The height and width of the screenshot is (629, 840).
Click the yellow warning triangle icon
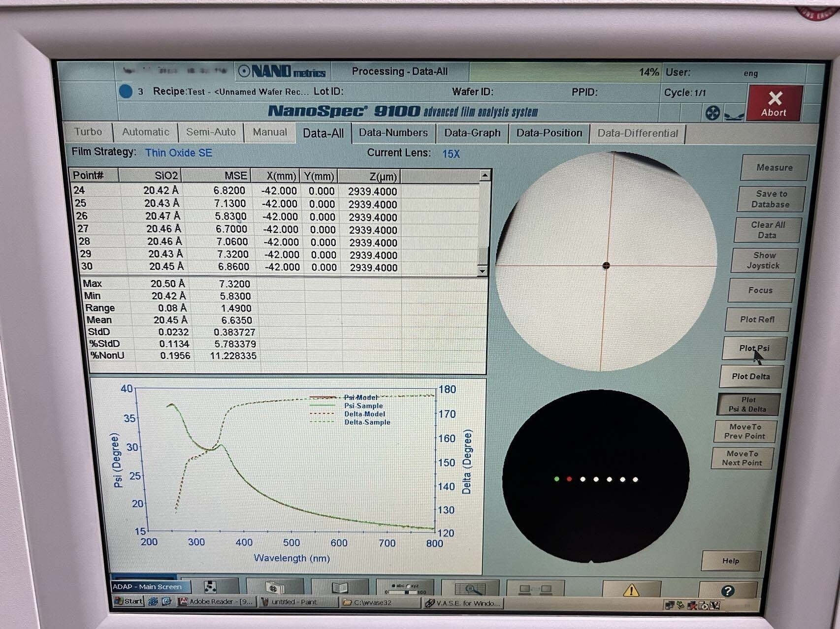[631, 590]
